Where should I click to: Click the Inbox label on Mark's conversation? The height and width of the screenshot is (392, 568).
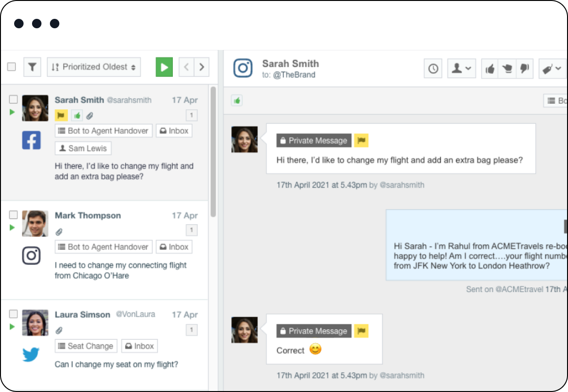coord(174,246)
